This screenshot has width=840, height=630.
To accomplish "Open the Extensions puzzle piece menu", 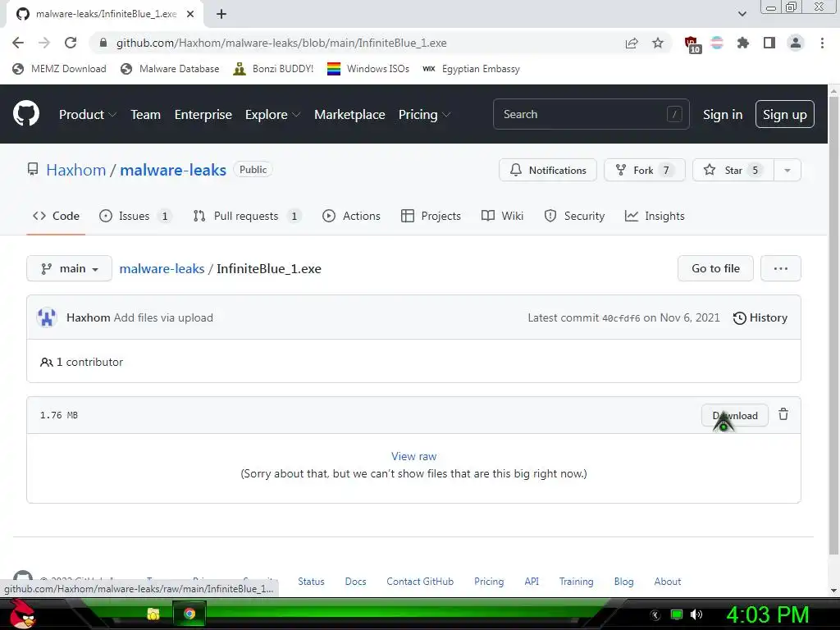I will [x=742, y=43].
